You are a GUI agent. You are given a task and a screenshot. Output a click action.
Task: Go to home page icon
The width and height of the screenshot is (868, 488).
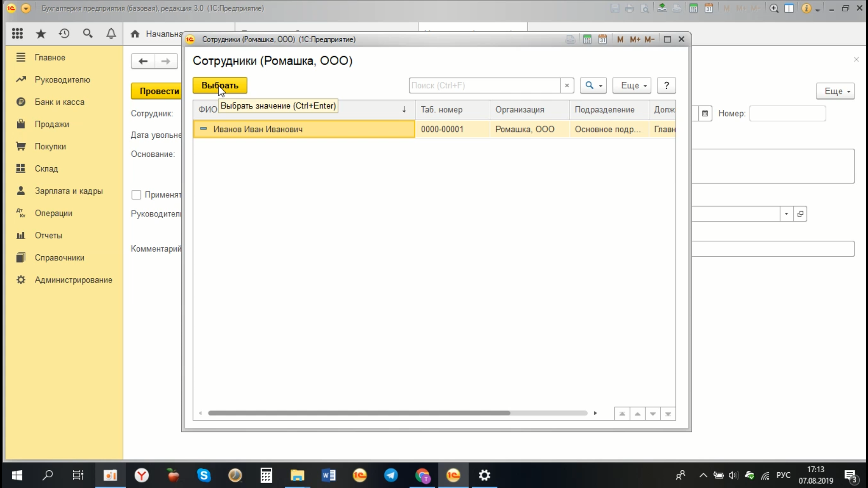point(135,34)
